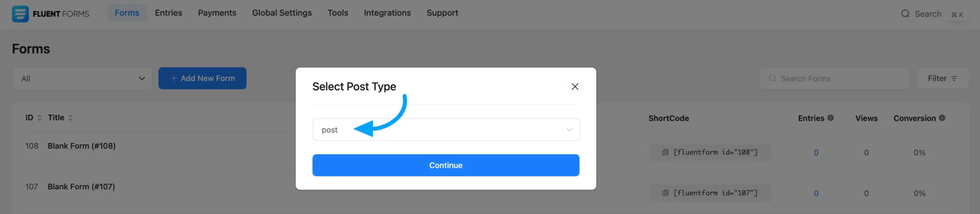View entries count for form 107
The image size is (980, 214).
pyautogui.click(x=816, y=193)
